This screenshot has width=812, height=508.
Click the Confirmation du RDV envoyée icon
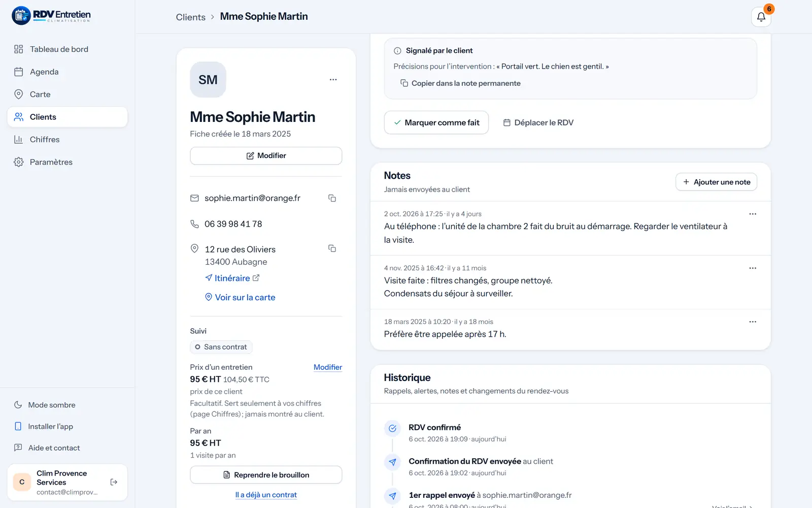(x=392, y=462)
